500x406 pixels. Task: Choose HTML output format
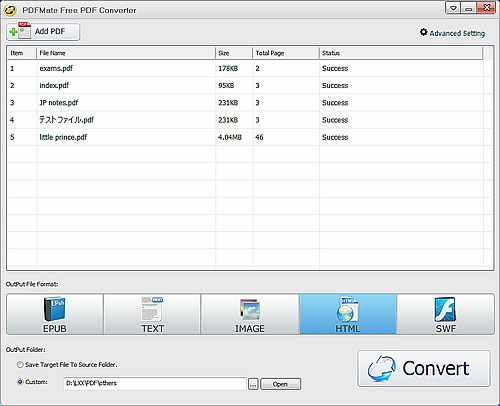point(348,314)
